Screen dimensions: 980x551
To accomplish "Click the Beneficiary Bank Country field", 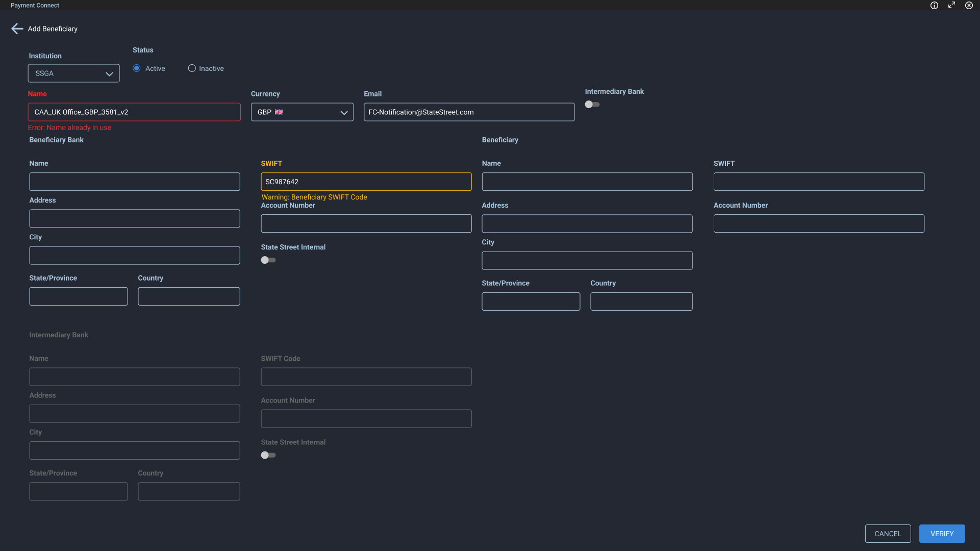I will point(189,296).
